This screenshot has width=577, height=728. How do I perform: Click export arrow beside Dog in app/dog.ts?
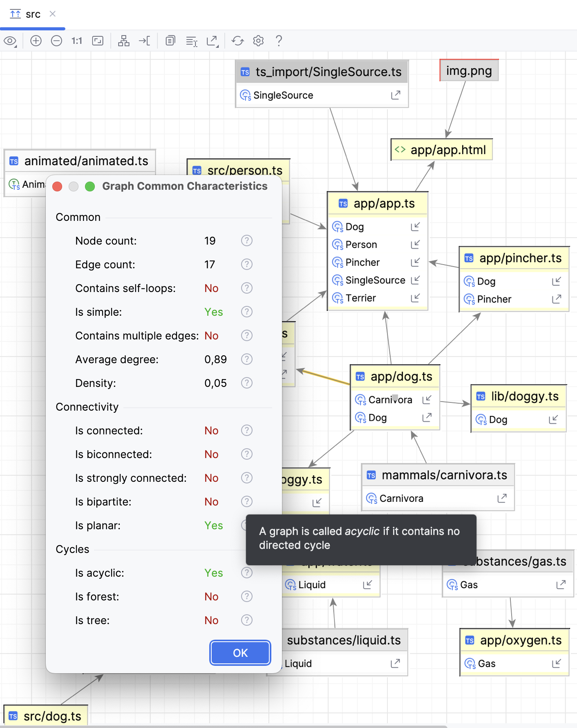pos(427,418)
